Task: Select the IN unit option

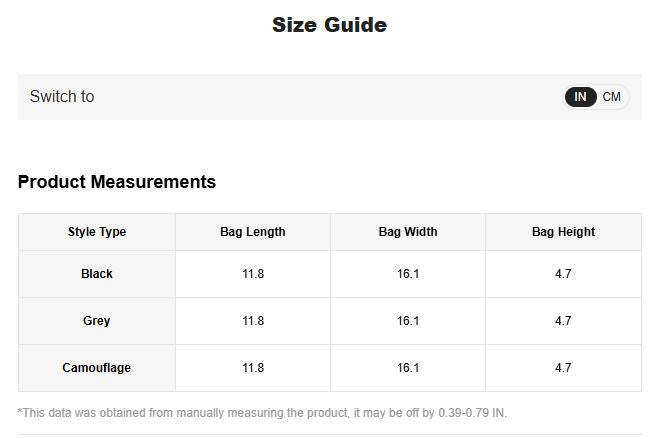Action: (581, 97)
